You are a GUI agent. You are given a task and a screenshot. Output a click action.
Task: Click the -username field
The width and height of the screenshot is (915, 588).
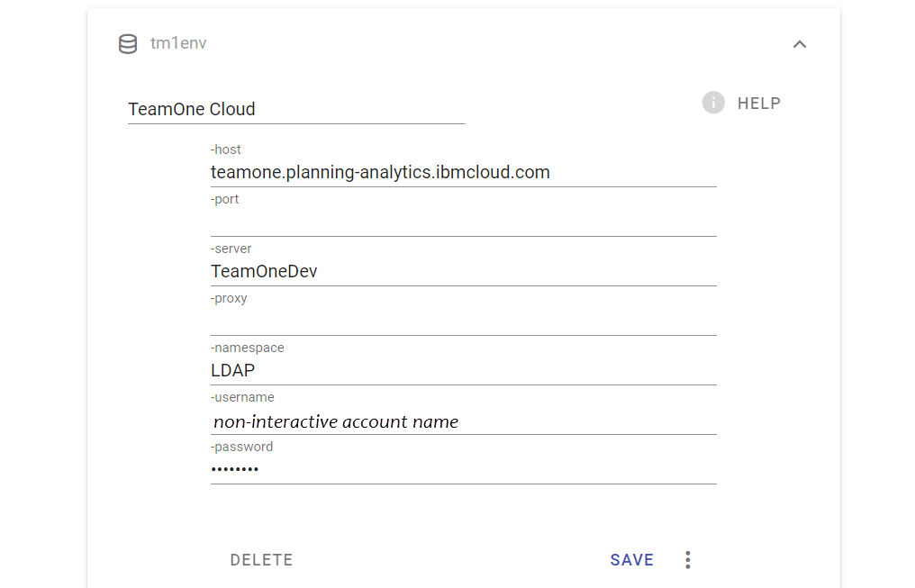tap(463, 421)
